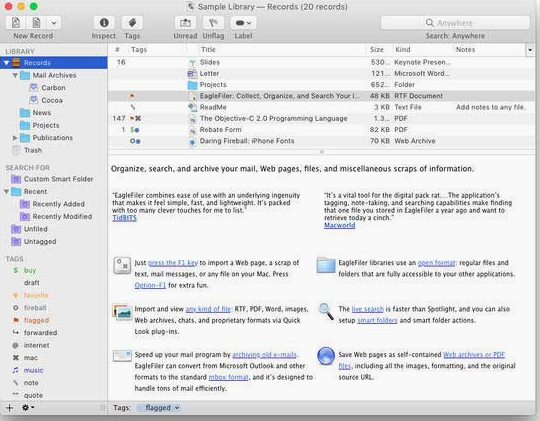
Task: Mark record with Unread toolbar icon
Action: pos(185,23)
